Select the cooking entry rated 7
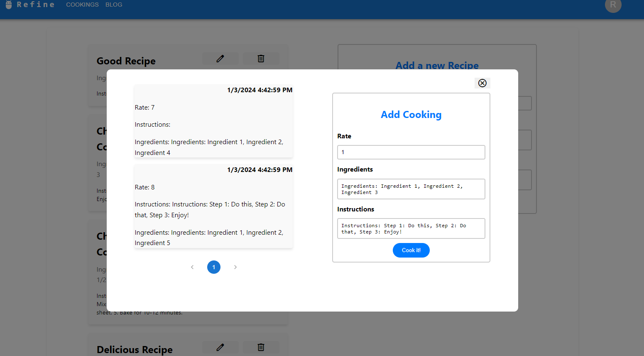The image size is (644, 356). [213, 120]
